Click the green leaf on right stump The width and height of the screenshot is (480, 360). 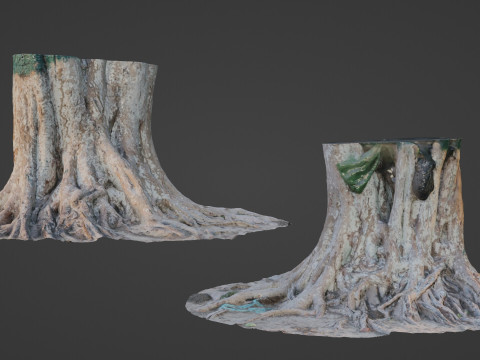pos(359,169)
